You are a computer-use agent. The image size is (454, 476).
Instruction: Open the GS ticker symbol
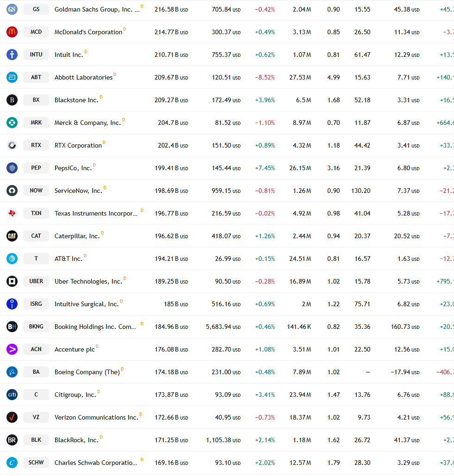click(36, 9)
